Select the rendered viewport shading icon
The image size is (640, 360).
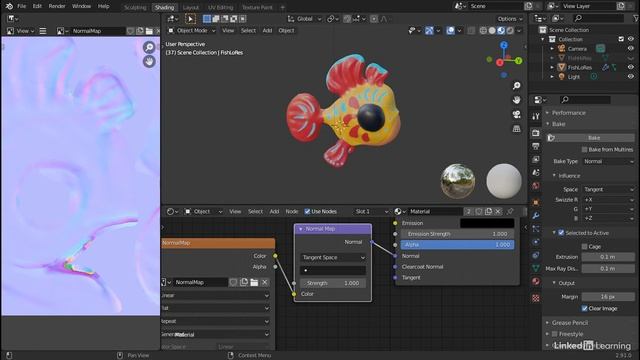(510, 31)
